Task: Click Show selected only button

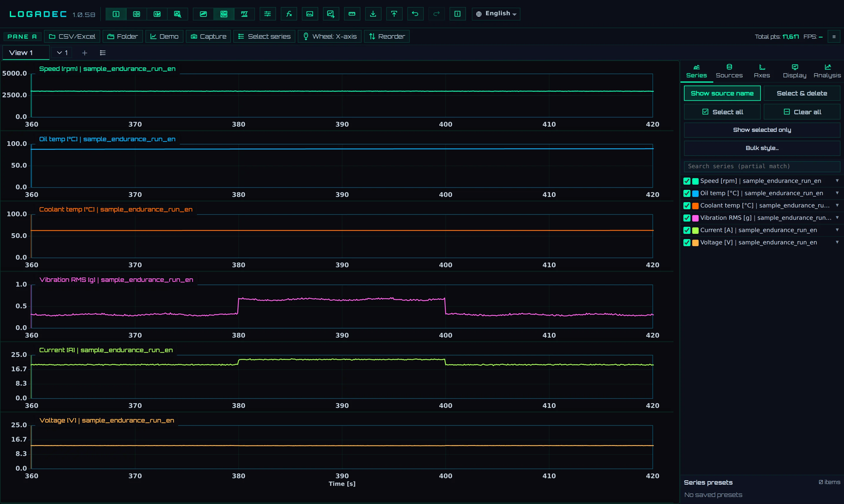Action: point(762,130)
